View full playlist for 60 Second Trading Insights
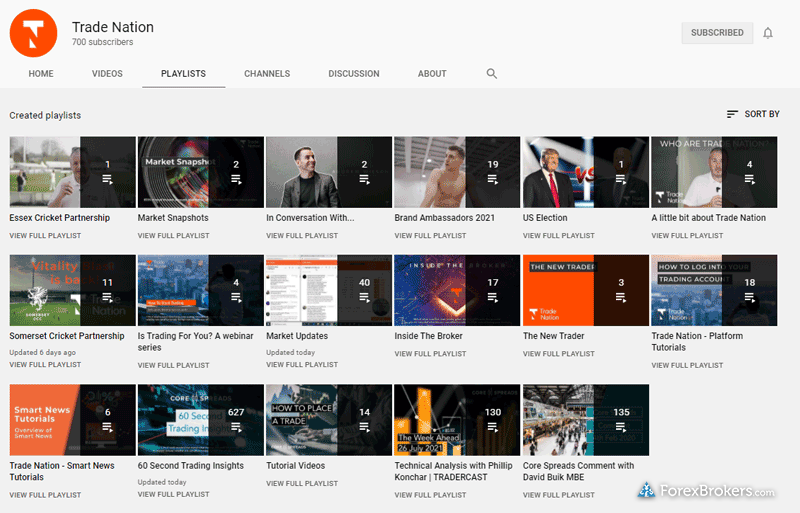Image resolution: width=800 pixels, height=513 pixels. pos(173,494)
